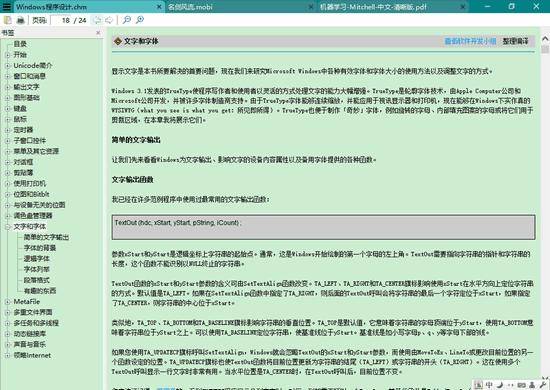Image resolution: width=550 pixels, height=390 pixels.
Task: Open 字体的背景 subsection
Action: [x=40, y=248]
